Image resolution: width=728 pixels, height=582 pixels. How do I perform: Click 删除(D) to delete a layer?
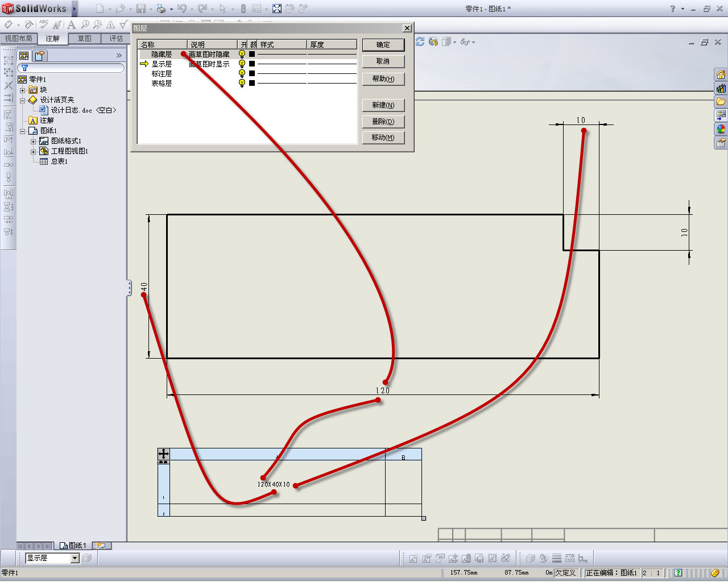383,122
